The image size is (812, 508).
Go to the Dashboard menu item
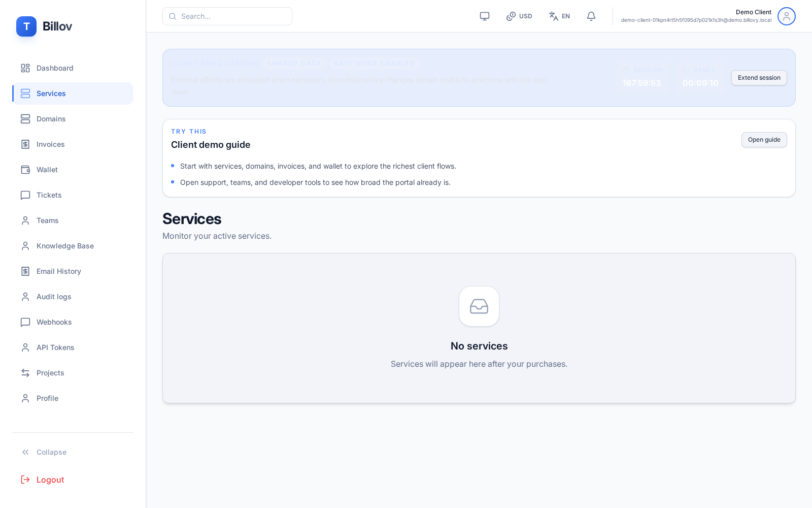(x=55, y=68)
